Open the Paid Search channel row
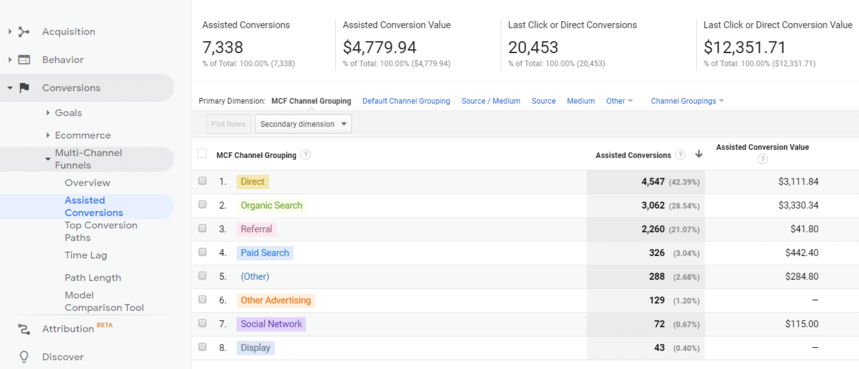The width and height of the screenshot is (859, 369). [265, 253]
